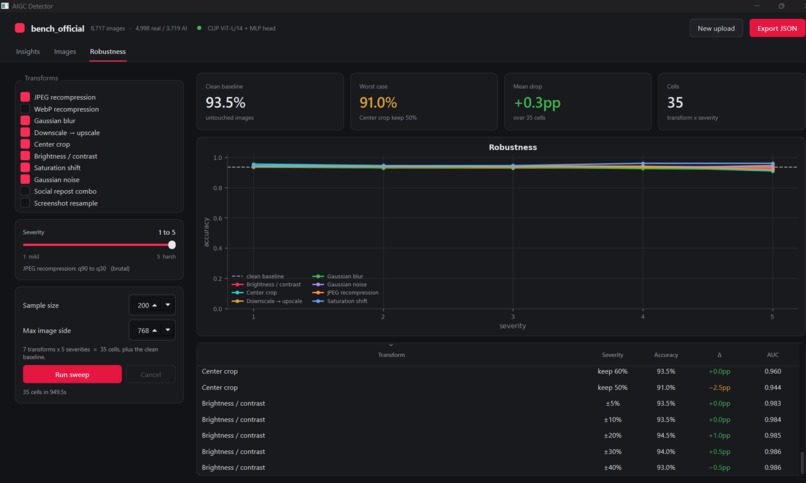This screenshot has height=483, width=806.
Task: Decrease Max image side with down arrow
Action: click(168, 330)
